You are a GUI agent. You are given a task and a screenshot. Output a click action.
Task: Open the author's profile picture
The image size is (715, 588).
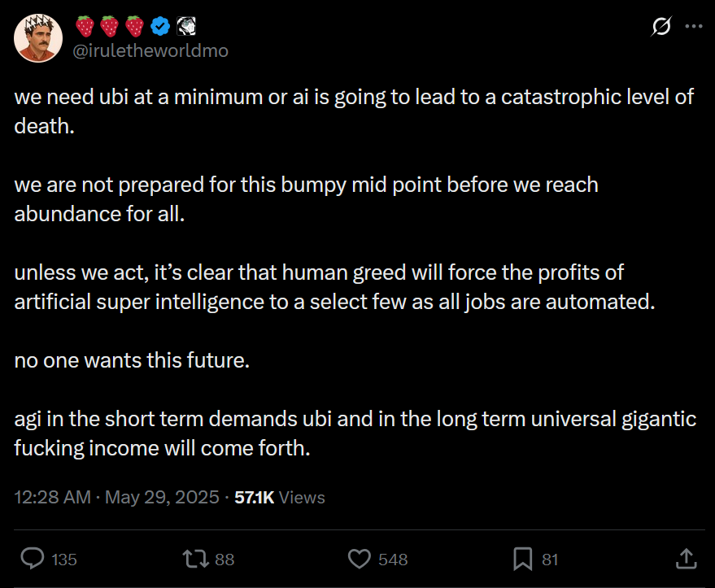38,38
